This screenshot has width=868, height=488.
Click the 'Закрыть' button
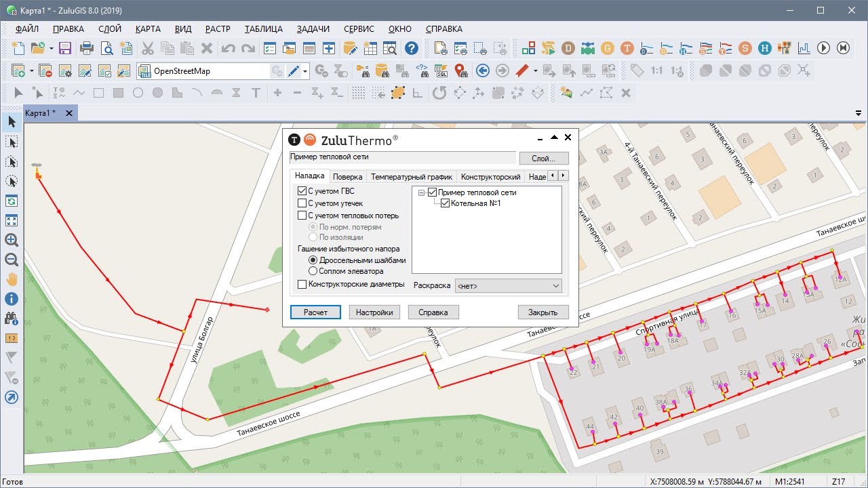pos(542,312)
